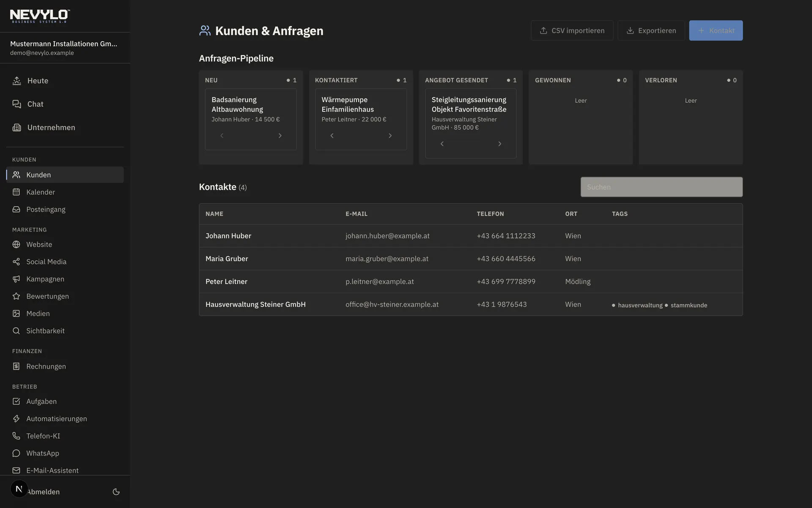
Task: Click the Kampagnen megaphone icon
Action: [16, 279]
